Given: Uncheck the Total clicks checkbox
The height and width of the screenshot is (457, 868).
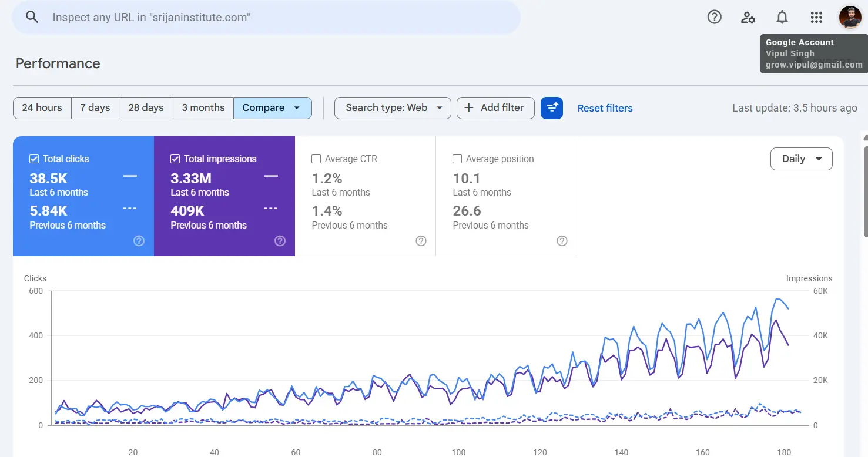Looking at the screenshot, I should (x=34, y=159).
